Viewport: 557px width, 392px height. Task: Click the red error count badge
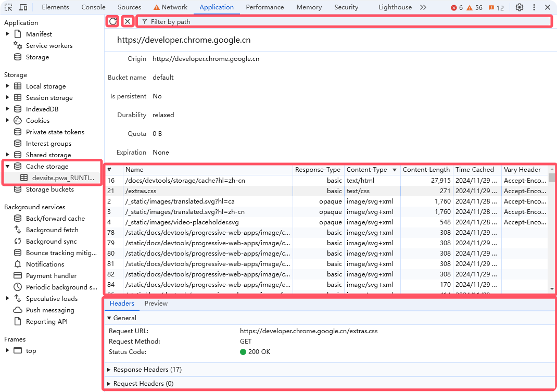pyautogui.click(x=457, y=8)
